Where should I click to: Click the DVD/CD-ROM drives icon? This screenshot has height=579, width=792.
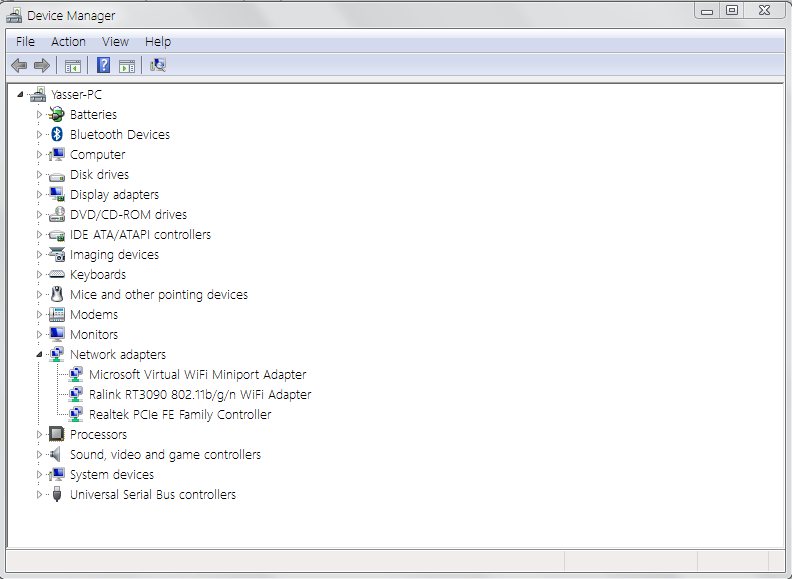[57, 214]
